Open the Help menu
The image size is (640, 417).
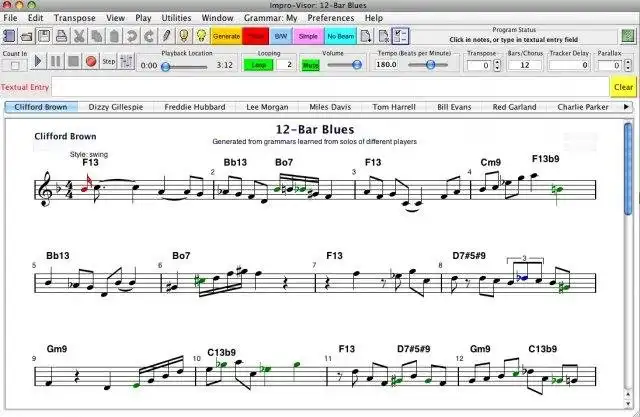374,18
